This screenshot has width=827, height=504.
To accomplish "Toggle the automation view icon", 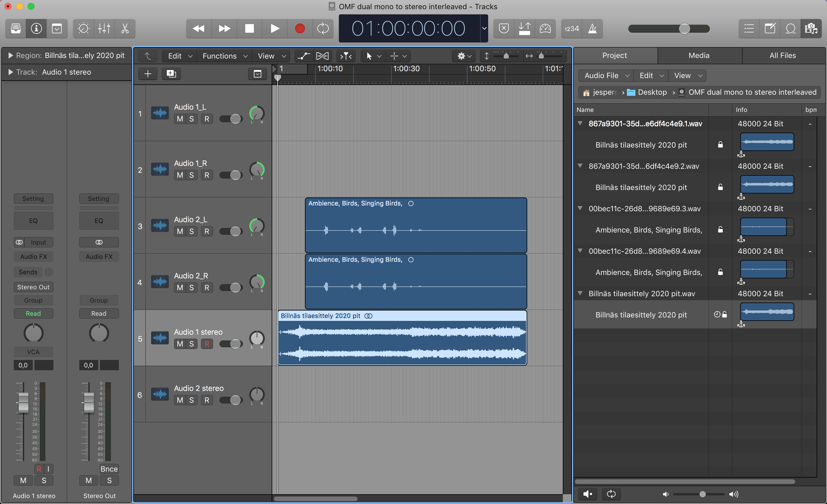I will (x=304, y=56).
